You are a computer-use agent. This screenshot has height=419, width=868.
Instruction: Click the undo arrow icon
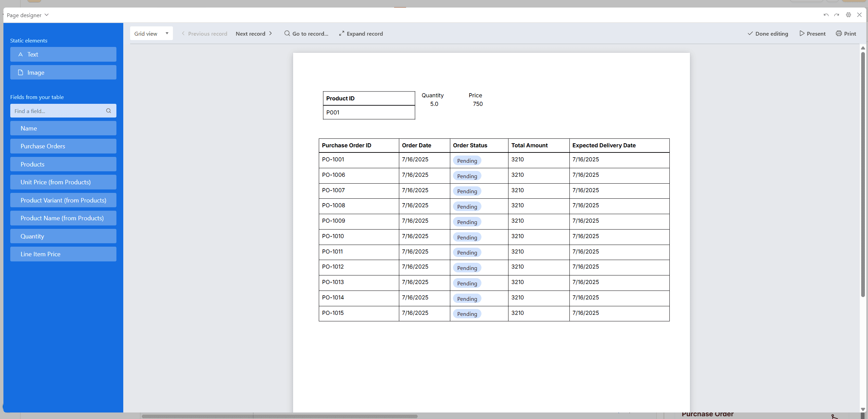click(826, 15)
